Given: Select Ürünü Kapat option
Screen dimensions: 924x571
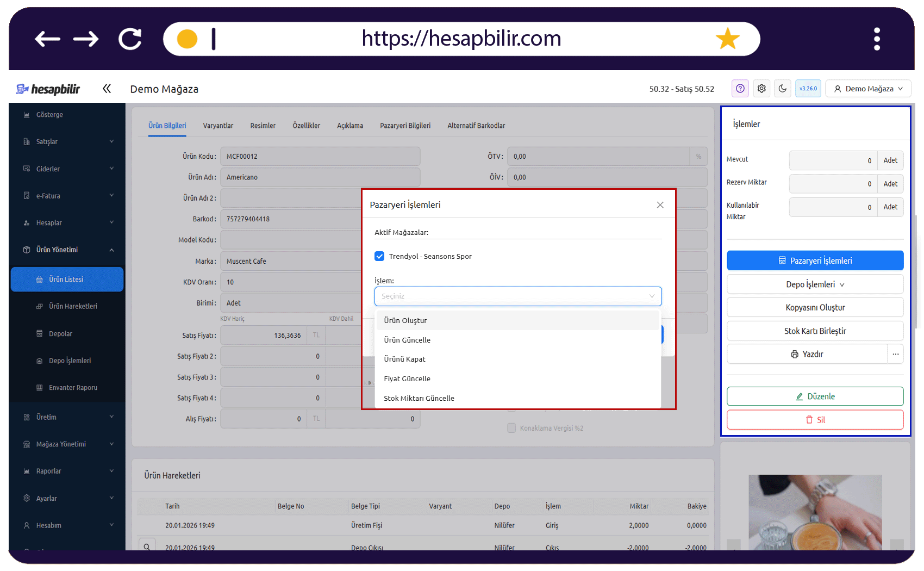Looking at the screenshot, I should 517,359.
